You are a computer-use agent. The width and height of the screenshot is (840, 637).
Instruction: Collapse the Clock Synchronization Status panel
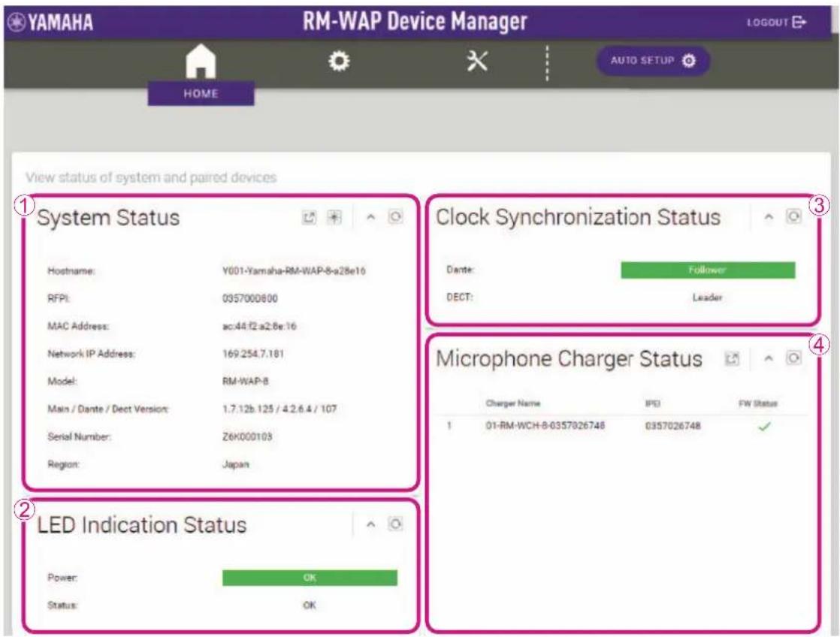[x=769, y=216]
